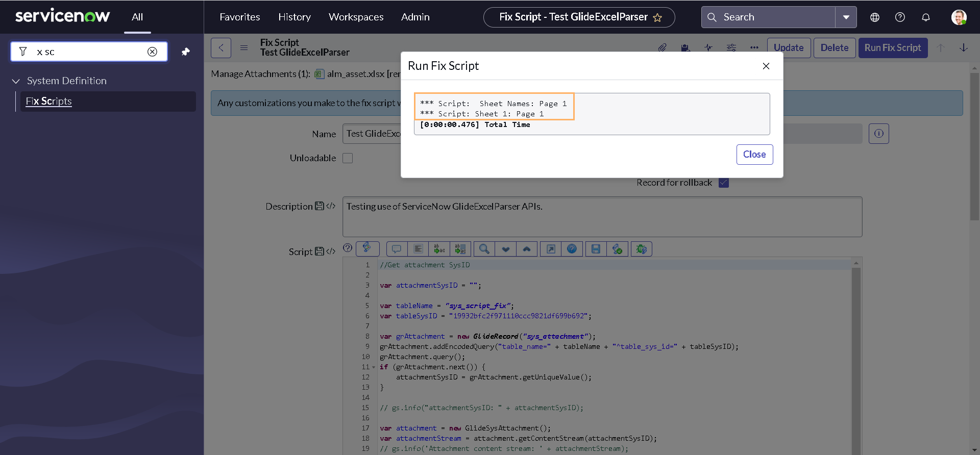Open the help question mark icon
The image size is (980, 455).
[x=900, y=17]
